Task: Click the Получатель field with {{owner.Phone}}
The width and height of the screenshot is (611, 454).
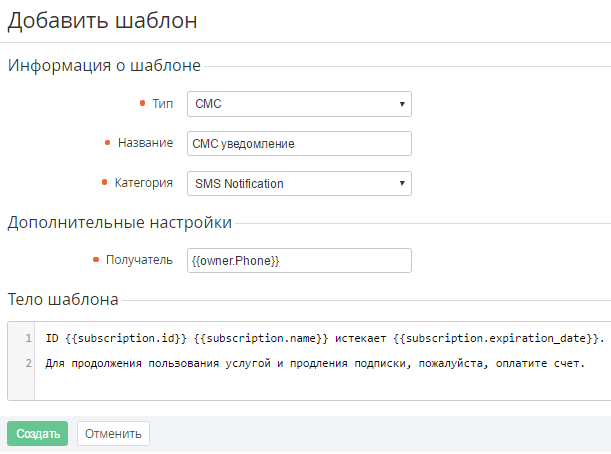Action: pos(299,260)
